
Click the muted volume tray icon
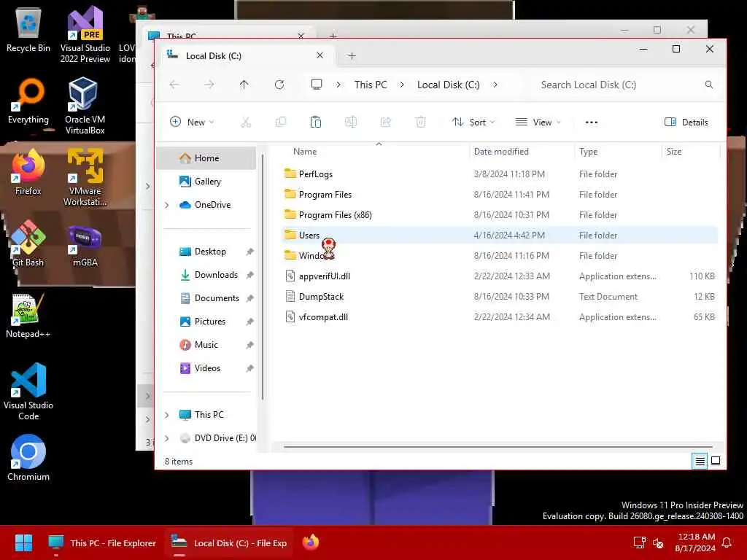[x=659, y=542]
